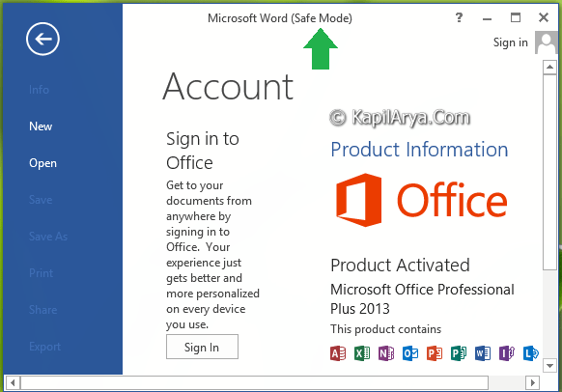Click 'Microsoft Office Professional Plus 2013' text
Screen dimensions: 562x392
pos(422,299)
